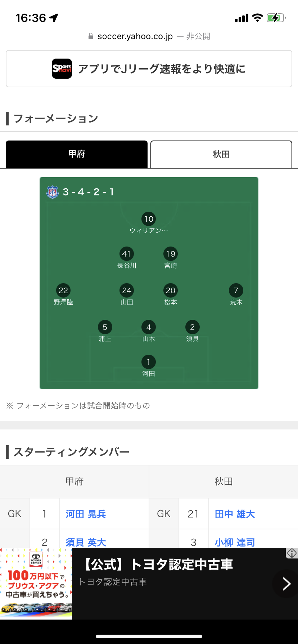Tap the Sportsnavi app icon
Viewport: 298px width, 644px height.
62,69
